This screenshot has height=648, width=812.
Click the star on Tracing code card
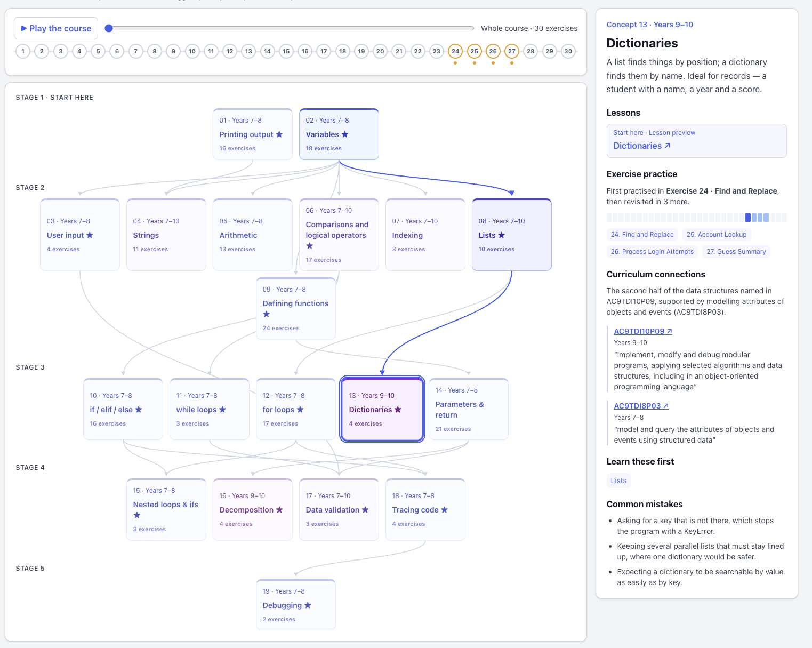pos(444,510)
